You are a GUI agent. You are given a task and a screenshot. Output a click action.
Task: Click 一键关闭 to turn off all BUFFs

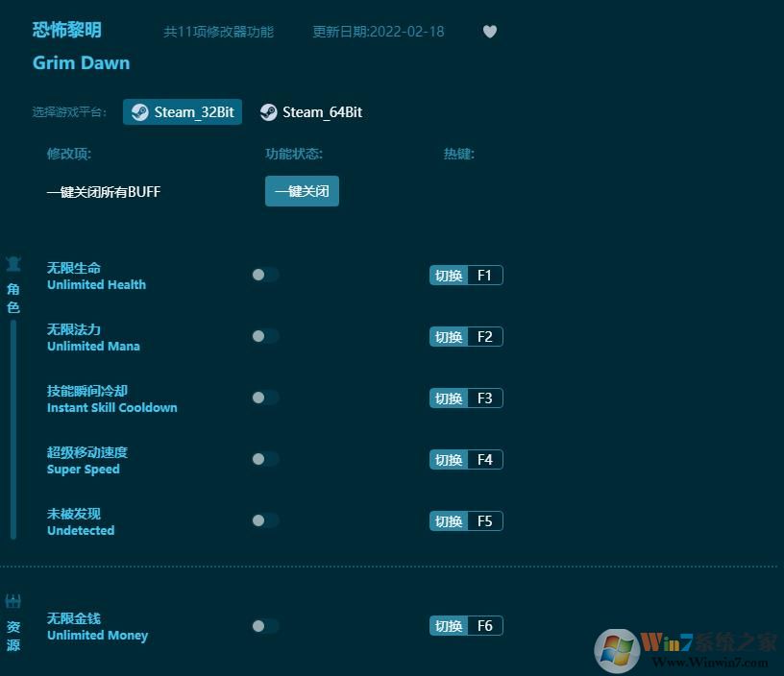[x=302, y=191]
